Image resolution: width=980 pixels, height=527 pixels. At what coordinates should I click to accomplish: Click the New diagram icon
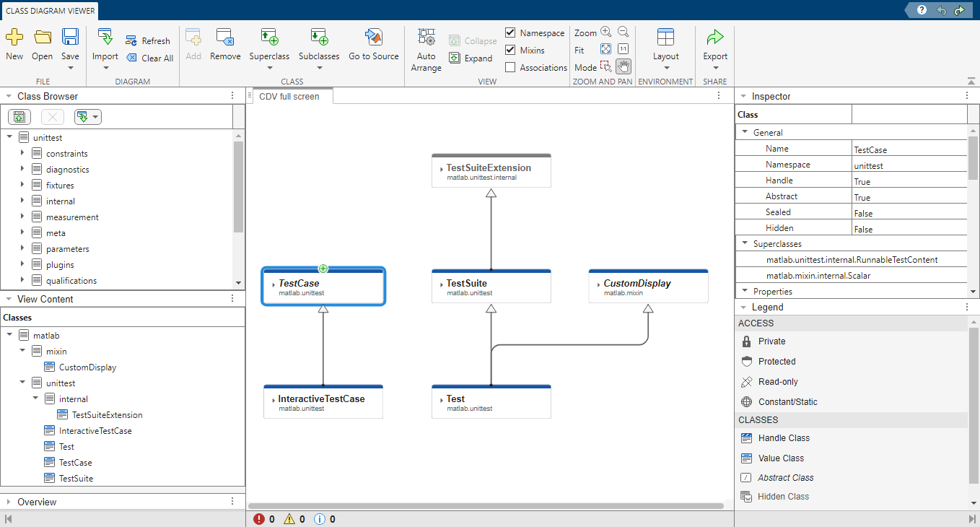pos(14,37)
